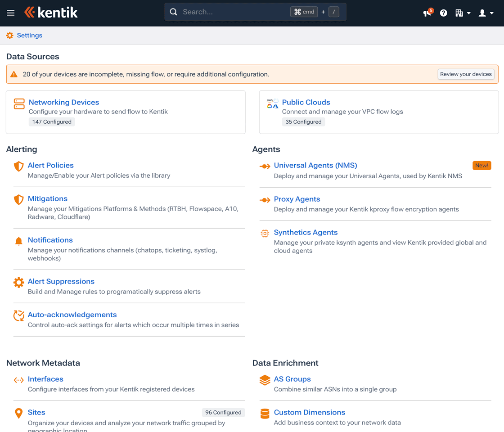
Task: Expand the user account dropdown caret
Action: (x=491, y=13)
